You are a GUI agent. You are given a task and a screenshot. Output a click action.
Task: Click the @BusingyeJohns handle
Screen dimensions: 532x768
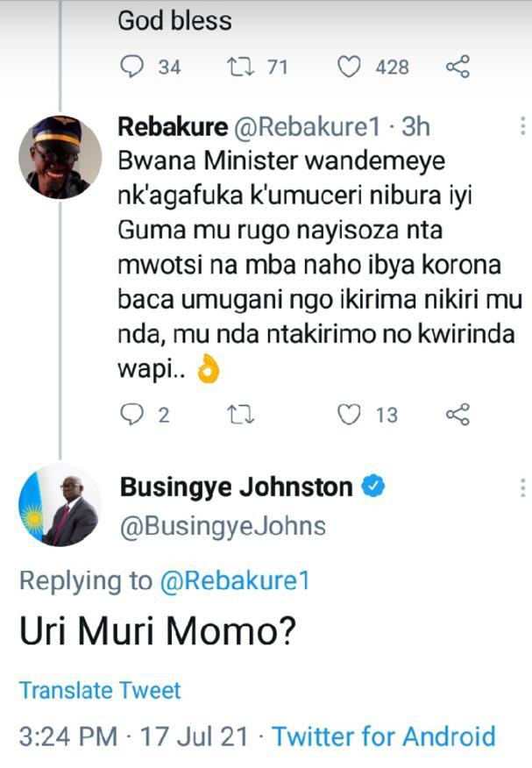[222, 525]
